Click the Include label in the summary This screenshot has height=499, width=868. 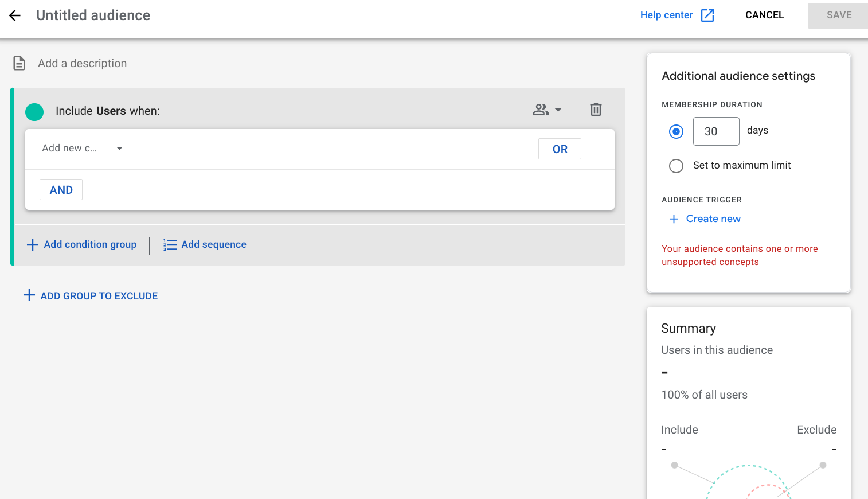coord(679,430)
